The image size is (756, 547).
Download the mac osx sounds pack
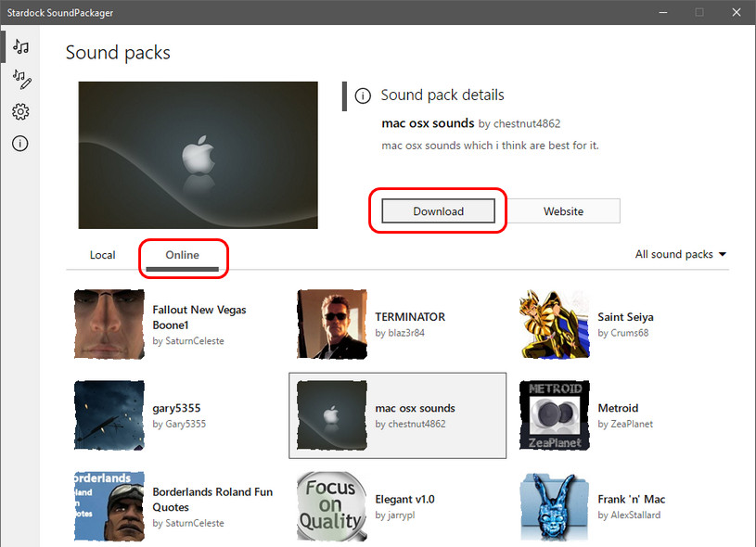(438, 211)
